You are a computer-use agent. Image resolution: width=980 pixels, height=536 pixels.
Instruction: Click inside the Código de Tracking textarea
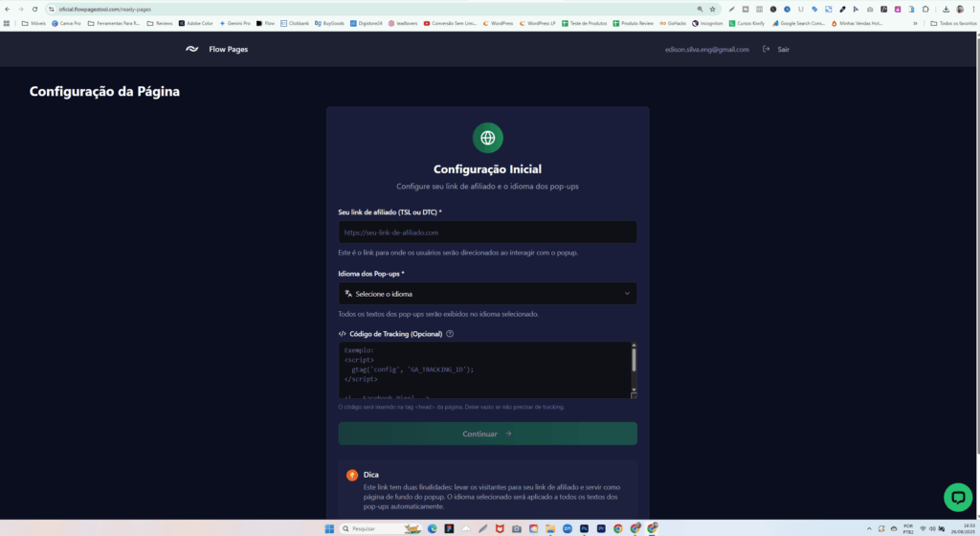(x=483, y=369)
